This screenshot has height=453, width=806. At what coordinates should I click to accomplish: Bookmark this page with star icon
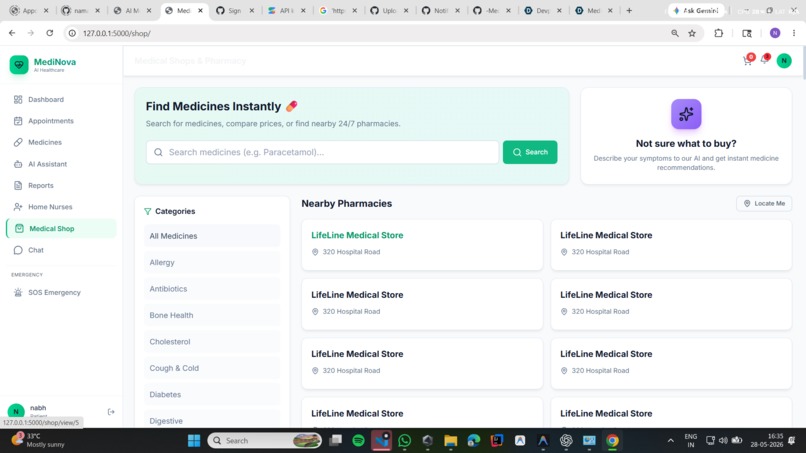(692, 33)
